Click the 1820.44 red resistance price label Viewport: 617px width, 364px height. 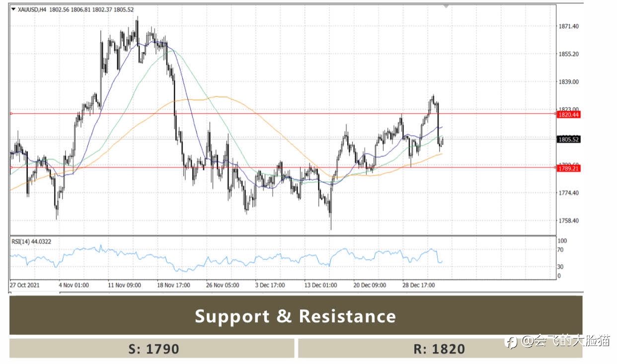click(x=569, y=115)
